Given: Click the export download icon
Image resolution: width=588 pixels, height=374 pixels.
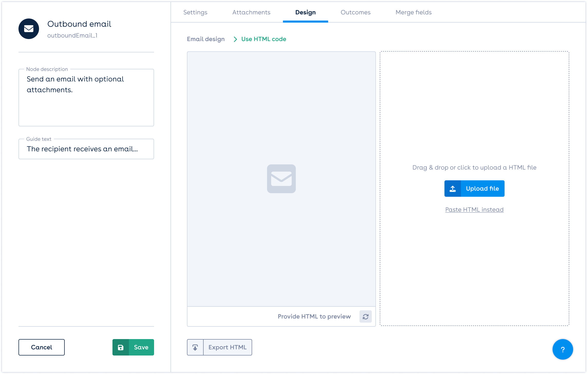Looking at the screenshot, I should (195, 347).
